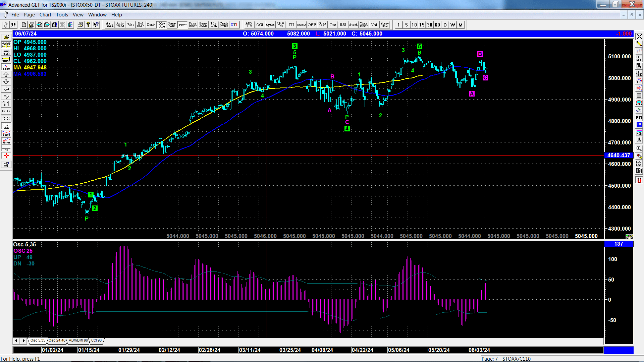Screen dimensions: 644x362
Task: Click the XTL study button
Action: (234, 25)
